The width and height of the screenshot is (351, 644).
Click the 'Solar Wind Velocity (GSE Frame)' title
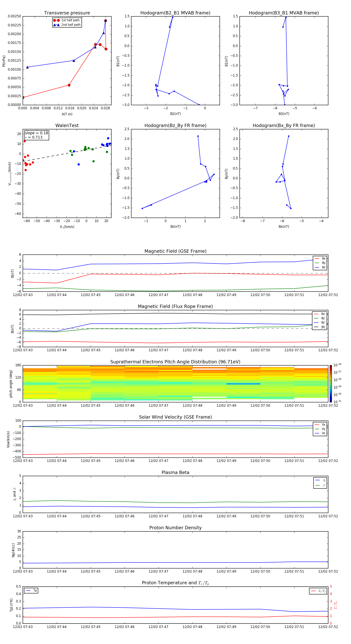(175, 417)
